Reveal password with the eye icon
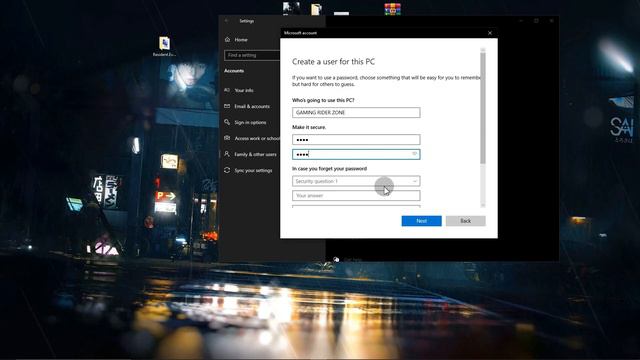 [x=414, y=154]
